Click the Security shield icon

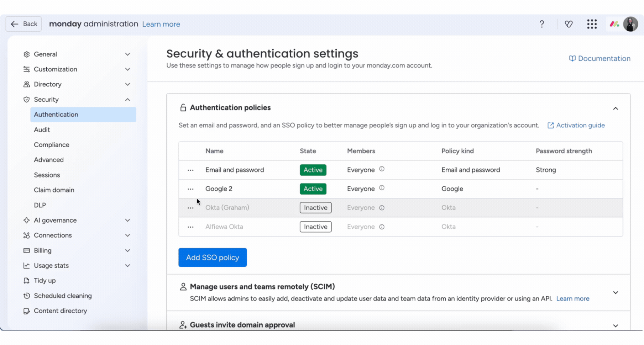tap(26, 99)
